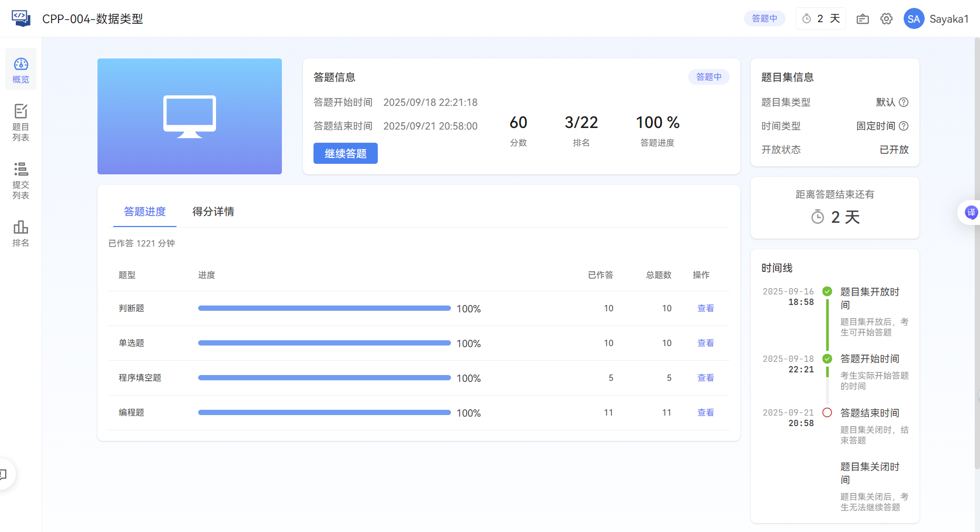980x532 pixels.
Task: Click the blue monitor thumbnail banner
Action: [x=190, y=116]
